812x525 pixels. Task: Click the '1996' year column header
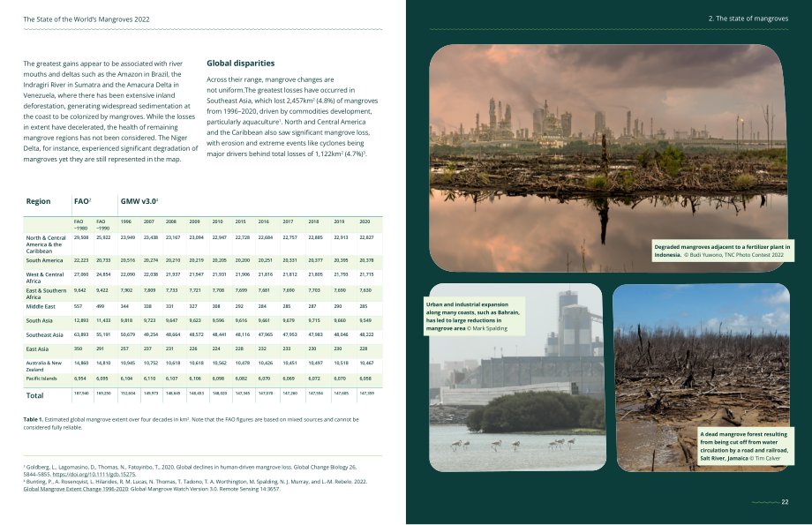click(x=126, y=221)
